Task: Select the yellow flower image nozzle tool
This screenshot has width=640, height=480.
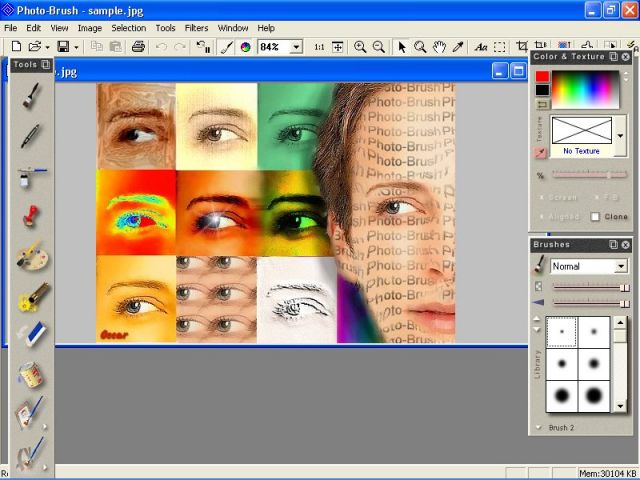Action: pos(33,297)
